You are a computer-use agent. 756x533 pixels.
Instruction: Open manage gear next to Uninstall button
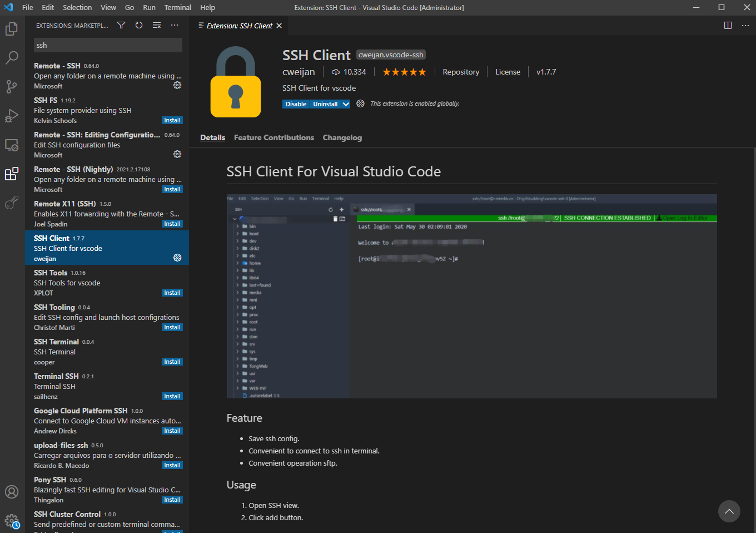pyautogui.click(x=360, y=103)
